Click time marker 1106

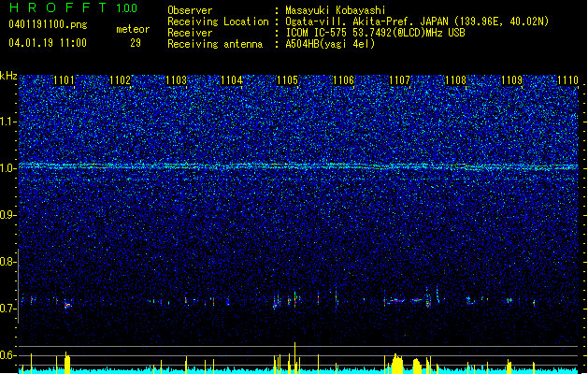(343, 80)
